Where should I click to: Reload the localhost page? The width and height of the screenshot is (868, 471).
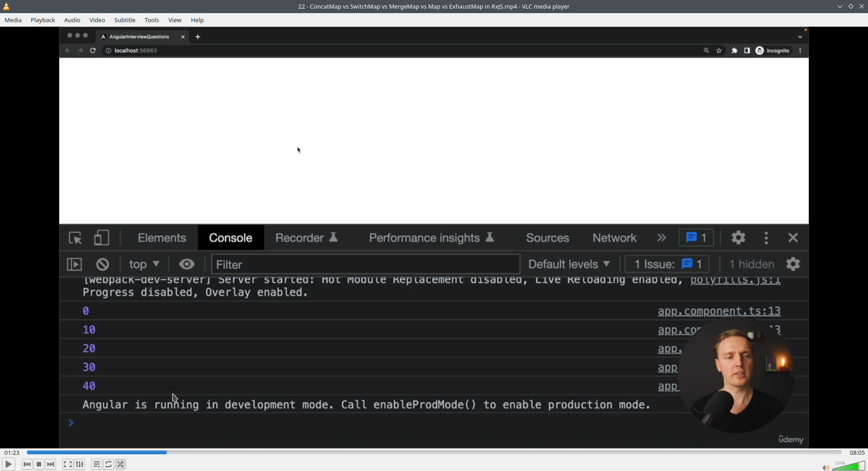point(93,51)
